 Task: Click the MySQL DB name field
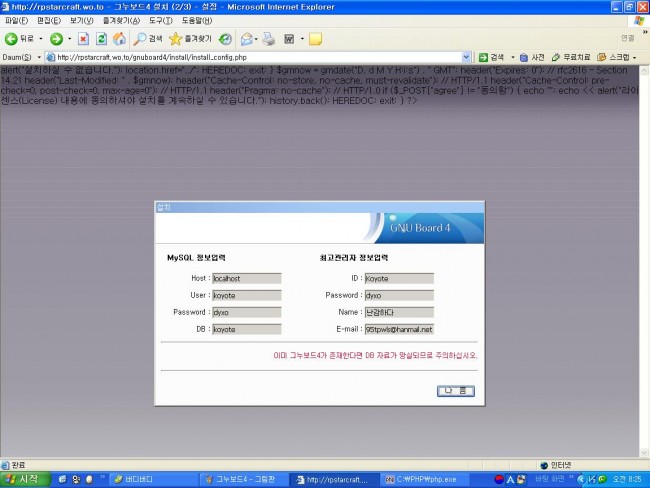coord(247,329)
